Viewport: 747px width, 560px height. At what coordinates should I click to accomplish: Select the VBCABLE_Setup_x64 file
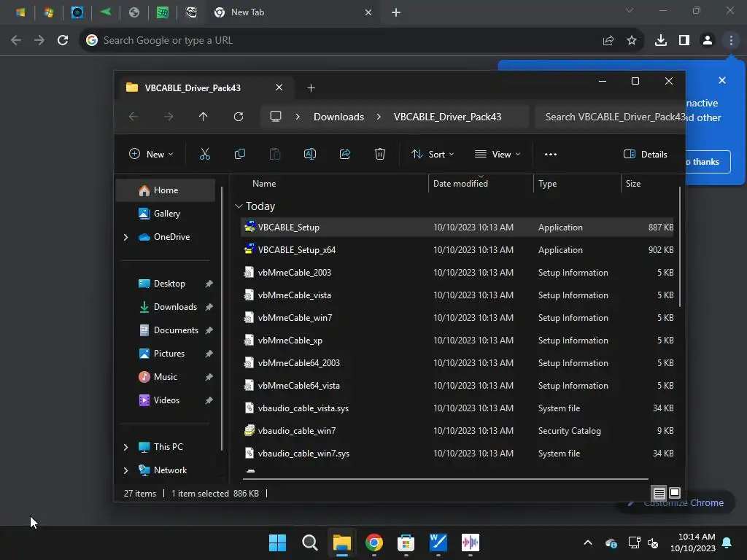(x=457, y=250)
